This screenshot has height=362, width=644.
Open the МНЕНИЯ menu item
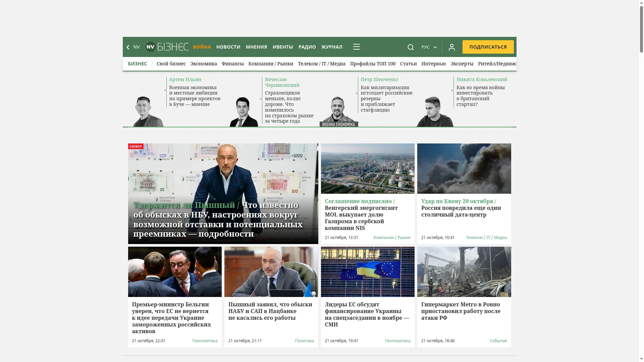256,47
